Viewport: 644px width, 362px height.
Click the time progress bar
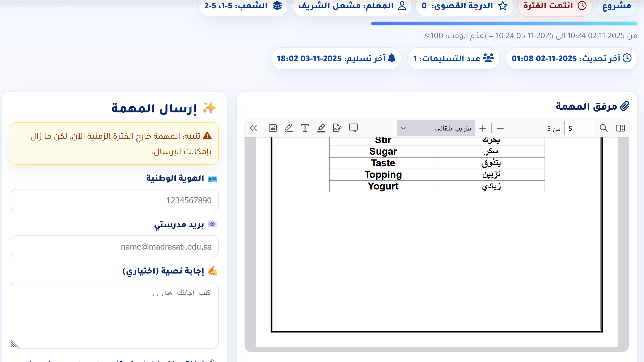tap(504, 24)
